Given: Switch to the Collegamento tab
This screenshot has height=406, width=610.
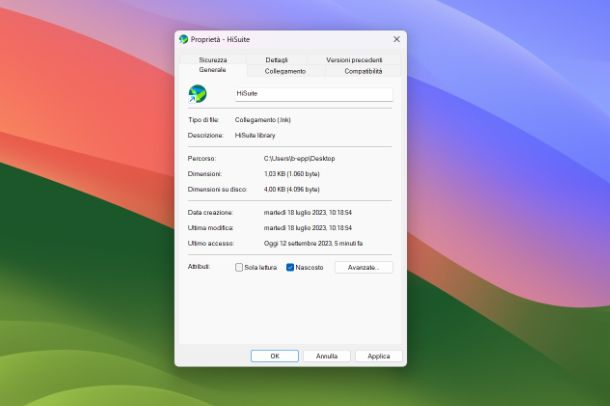Looking at the screenshot, I should pyautogui.click(x=285, y=71).
